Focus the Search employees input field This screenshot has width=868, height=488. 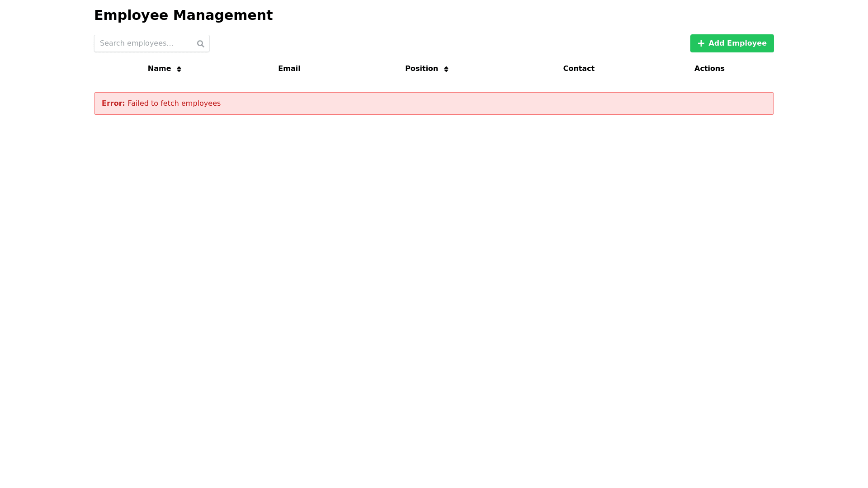[x=145, y=43]
